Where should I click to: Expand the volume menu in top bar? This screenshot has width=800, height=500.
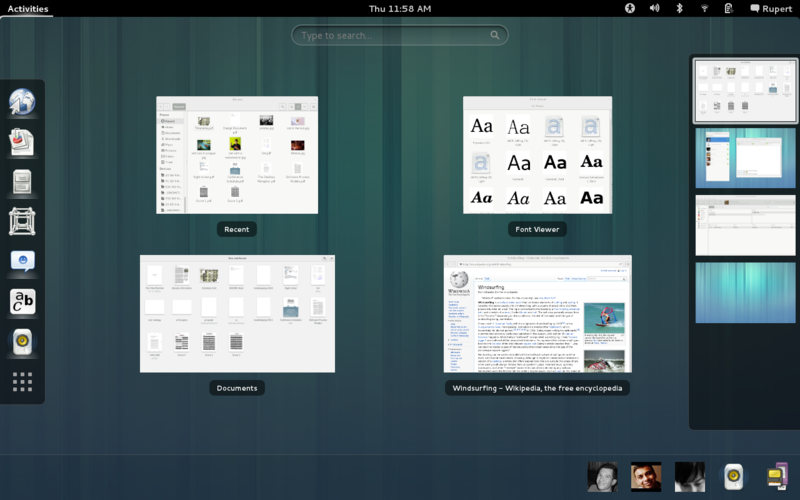(655, 8)
